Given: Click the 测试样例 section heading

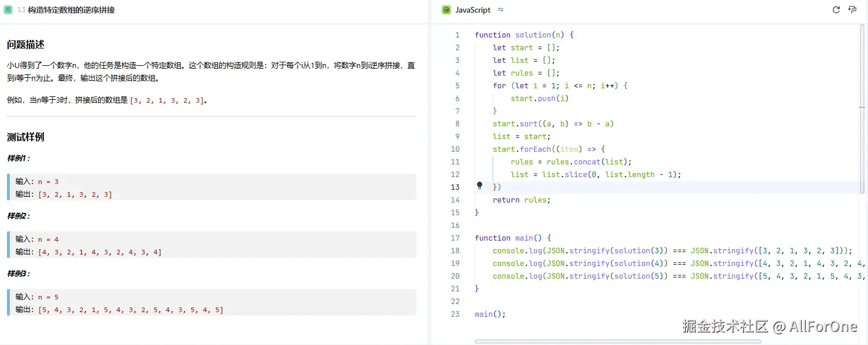Looking at the screenshot, I should click(x=25, y=137).
